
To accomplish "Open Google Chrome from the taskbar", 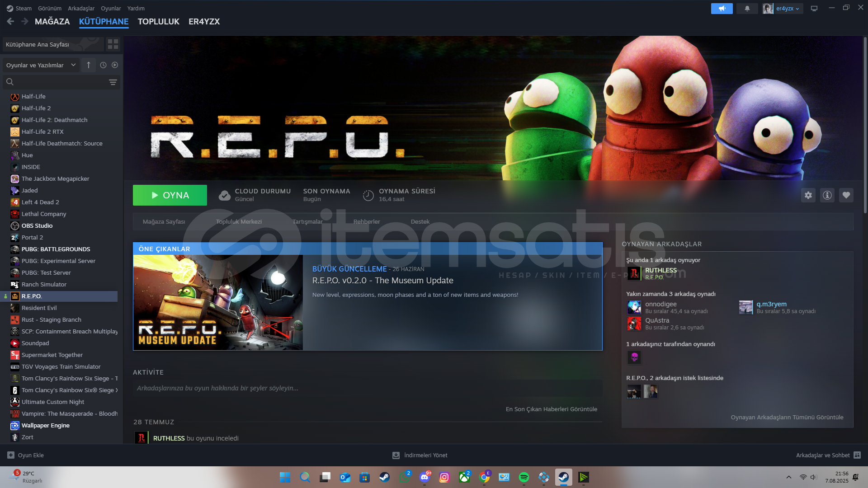I will tap(484, 477).
